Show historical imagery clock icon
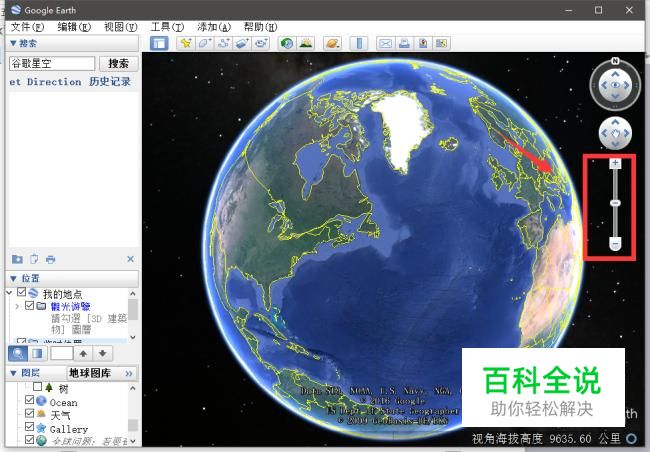 286,43
